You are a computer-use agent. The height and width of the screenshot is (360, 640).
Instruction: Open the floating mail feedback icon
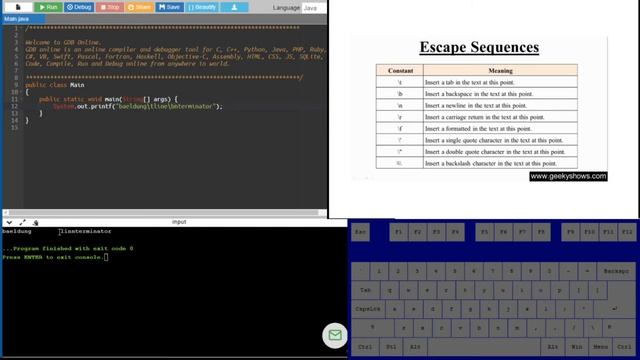point(335,335)
